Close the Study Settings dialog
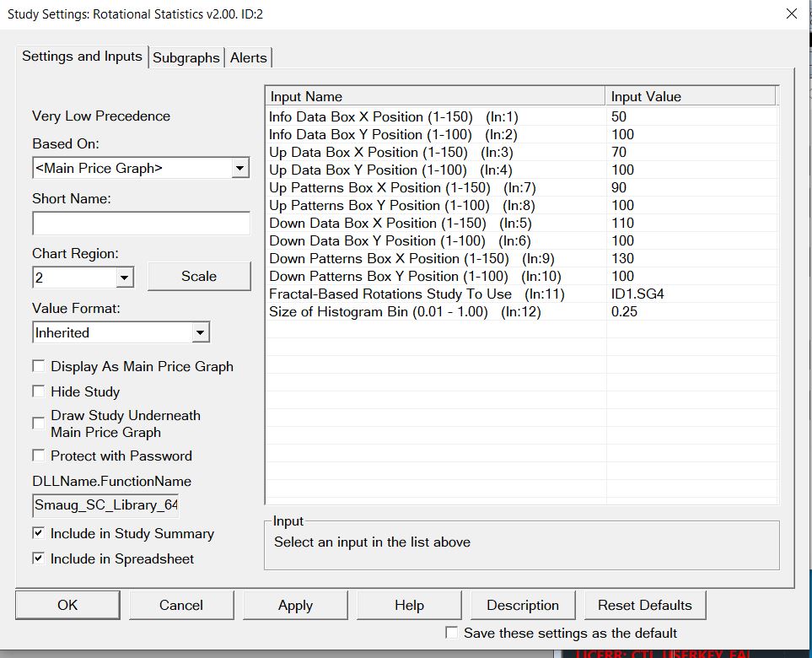The width and height of the screenshot is (812, 658). point(791,13)
